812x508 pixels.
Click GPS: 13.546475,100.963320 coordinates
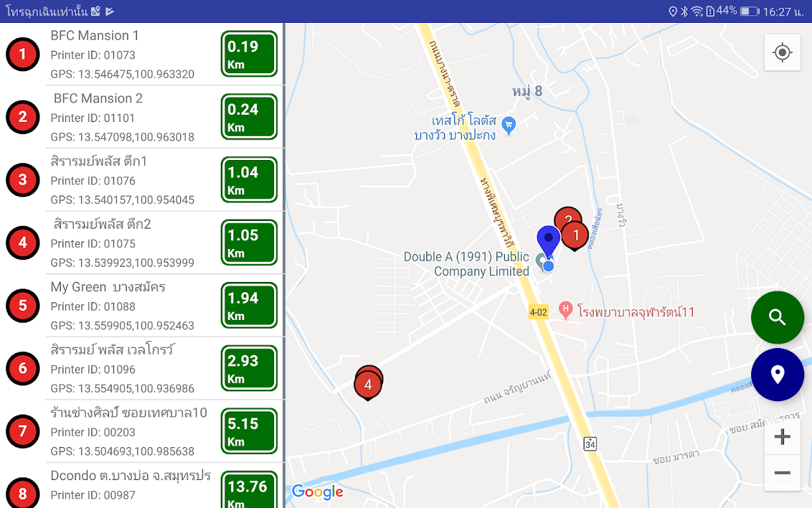(x=122, y=74)
